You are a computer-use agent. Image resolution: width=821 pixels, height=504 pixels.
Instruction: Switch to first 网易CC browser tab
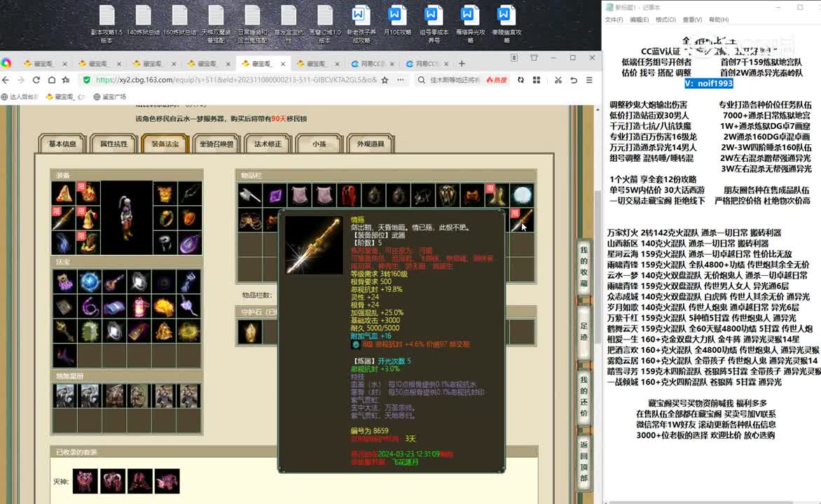(x=372, y=64)
